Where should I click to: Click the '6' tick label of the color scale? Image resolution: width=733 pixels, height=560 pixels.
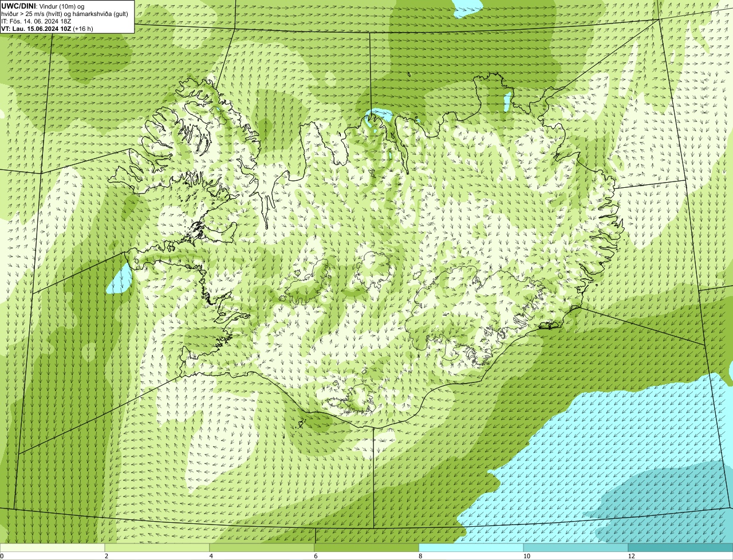click(x=316, y=556)
